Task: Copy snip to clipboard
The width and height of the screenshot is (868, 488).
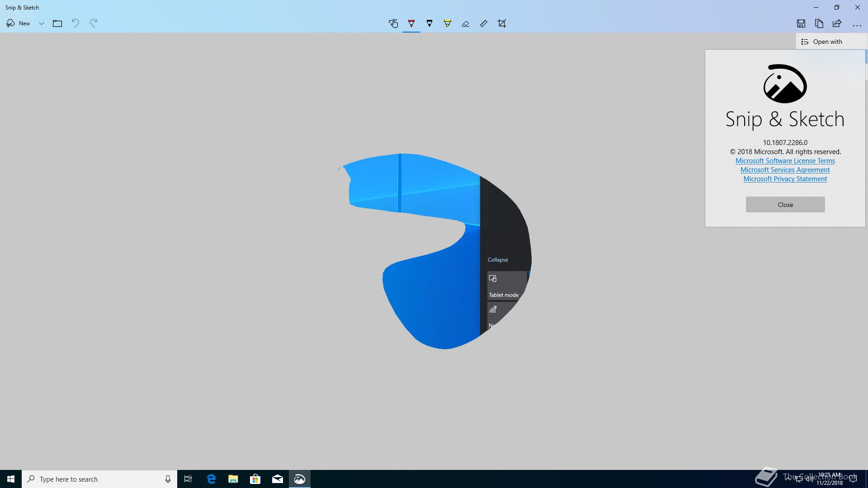Action: 819,23
